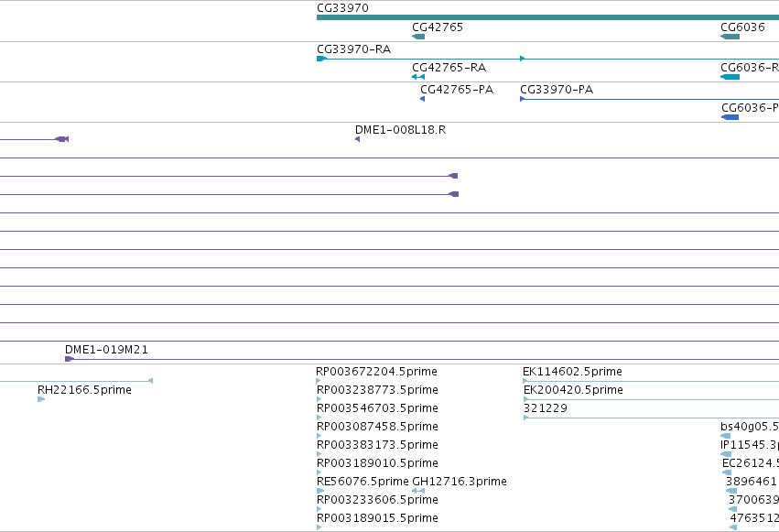Select the CG6036 gene arrow glyph
Image resolution: width=779 pixels, height=532 pixels.
730,37
